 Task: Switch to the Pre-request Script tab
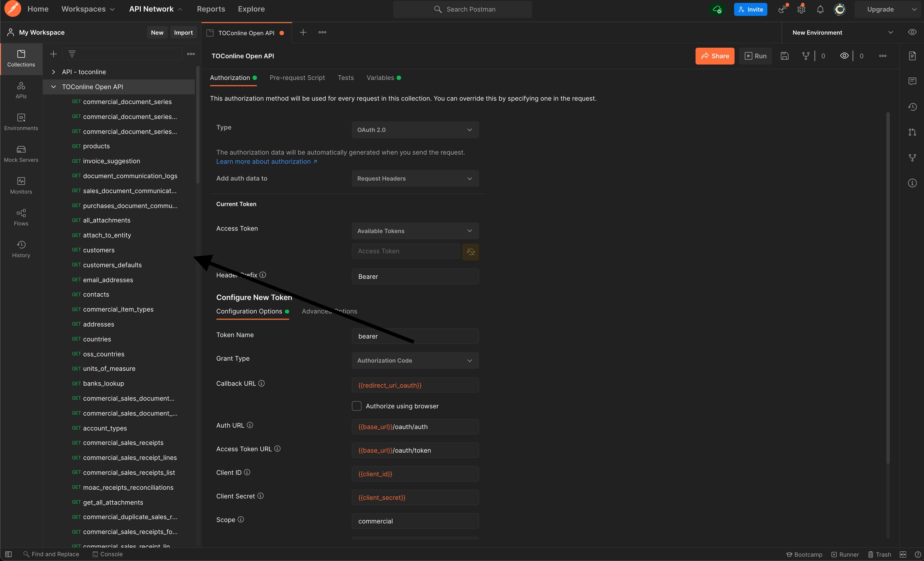coord(297,78)
